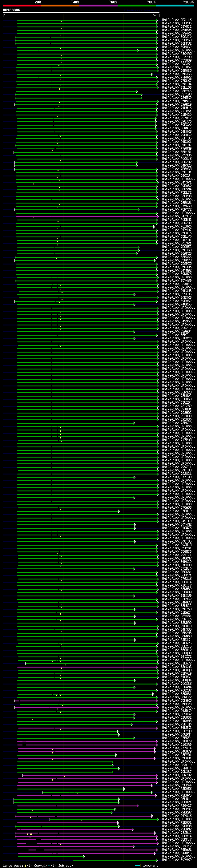Open hit UniRef100_Q54R05
The width and height of the screenshot is (197, 868).
(177, 30)
